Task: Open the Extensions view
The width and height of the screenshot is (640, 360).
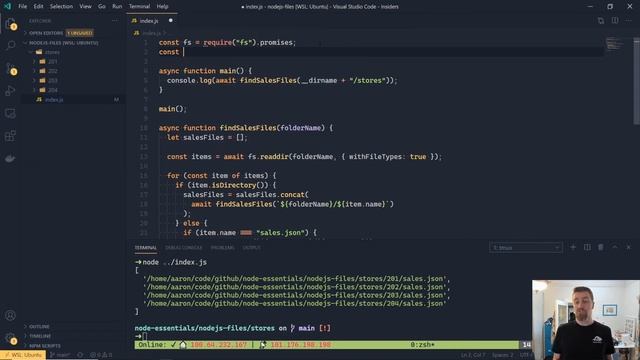Action: click(11, 136)
